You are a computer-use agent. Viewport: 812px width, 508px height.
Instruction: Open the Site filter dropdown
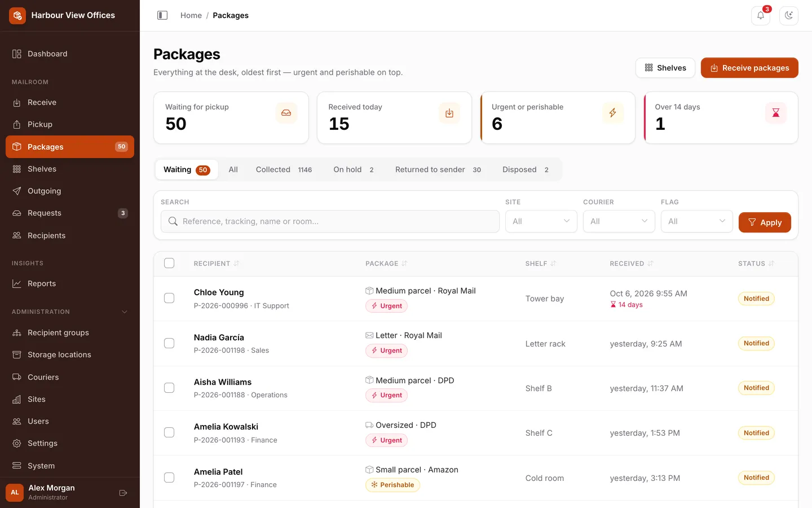[541, 221]
